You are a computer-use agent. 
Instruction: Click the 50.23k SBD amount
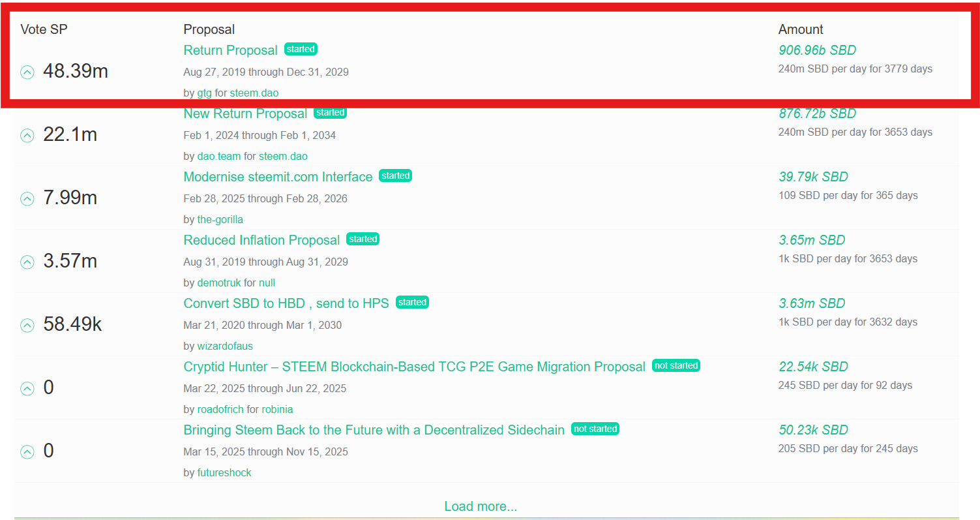(813, 430)
